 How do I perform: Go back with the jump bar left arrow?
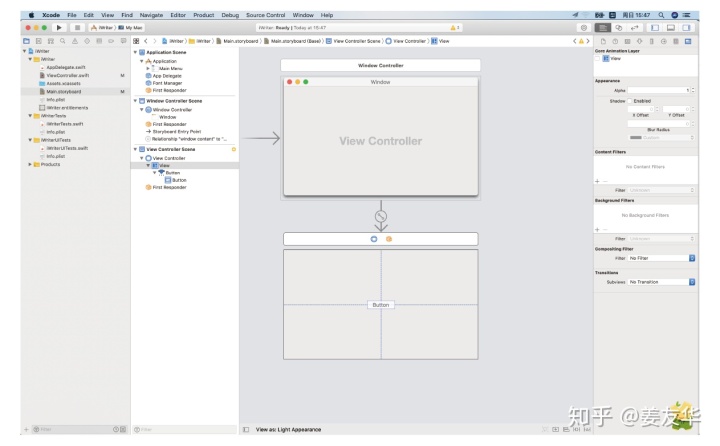coord(146,41)
